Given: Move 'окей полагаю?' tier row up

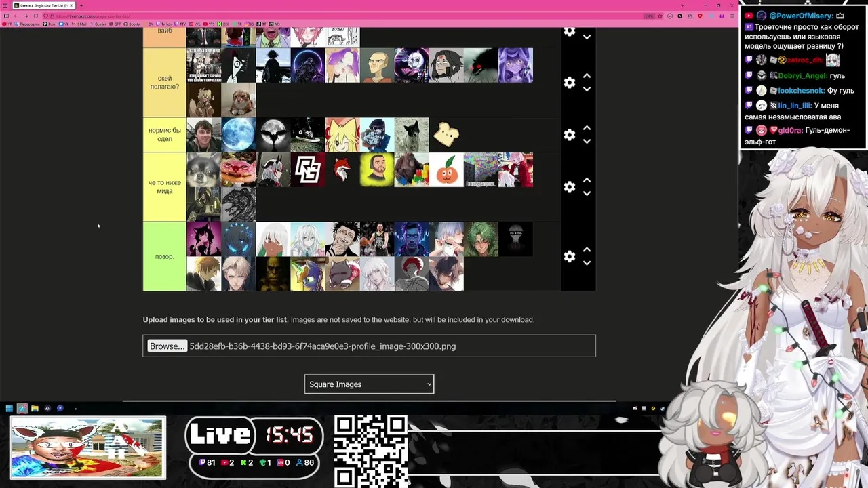Looking at the screenshot, I should (x=587, y=76).
